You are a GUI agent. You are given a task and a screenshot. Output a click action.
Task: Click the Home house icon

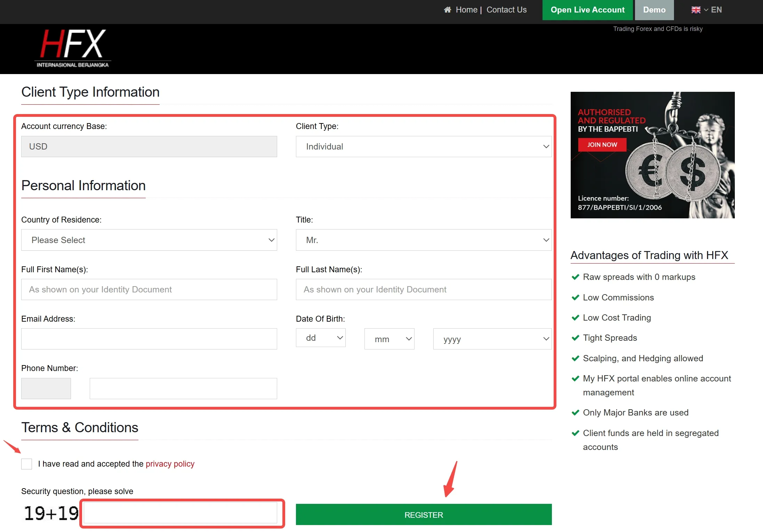[x=447, y=10]
